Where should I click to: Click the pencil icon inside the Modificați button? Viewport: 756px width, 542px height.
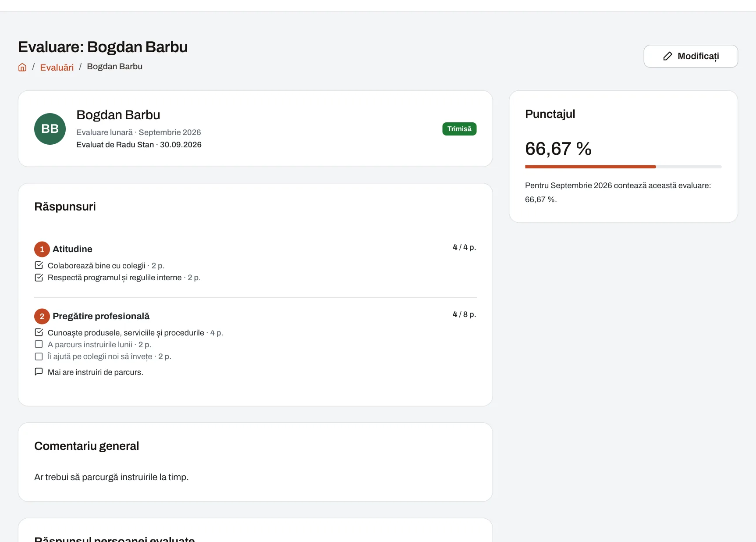[667, 56]
